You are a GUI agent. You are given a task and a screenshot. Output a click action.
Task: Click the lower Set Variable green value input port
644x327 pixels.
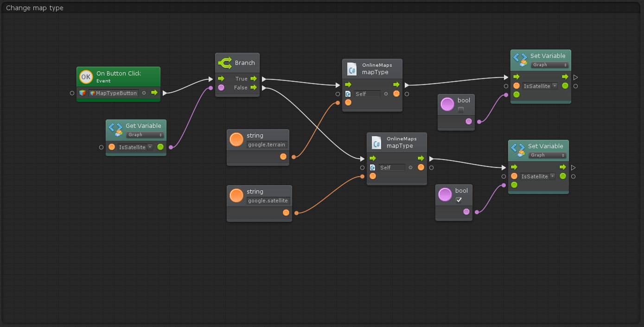click(x=514, y=185)
